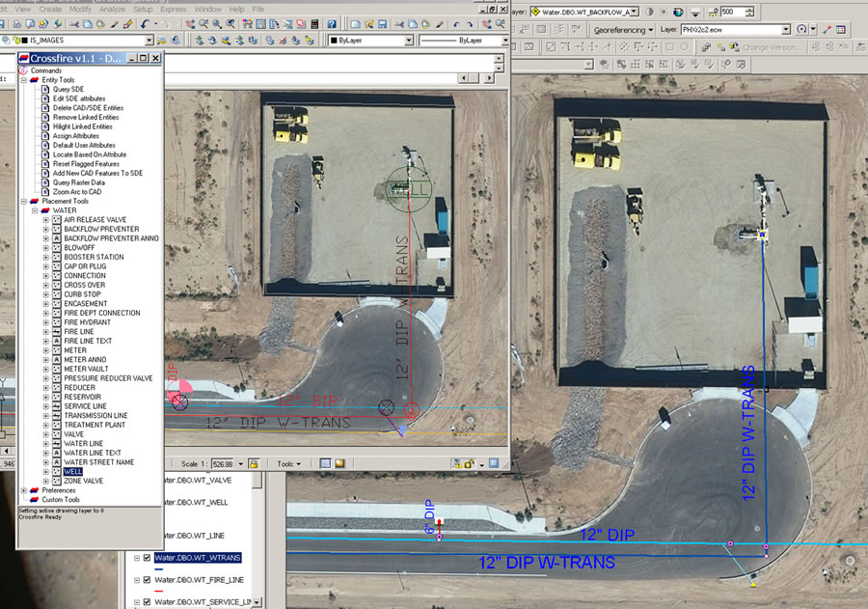Select Add New CAD Features To SDE
Screen dimensions: 868x609
point(97,174)
